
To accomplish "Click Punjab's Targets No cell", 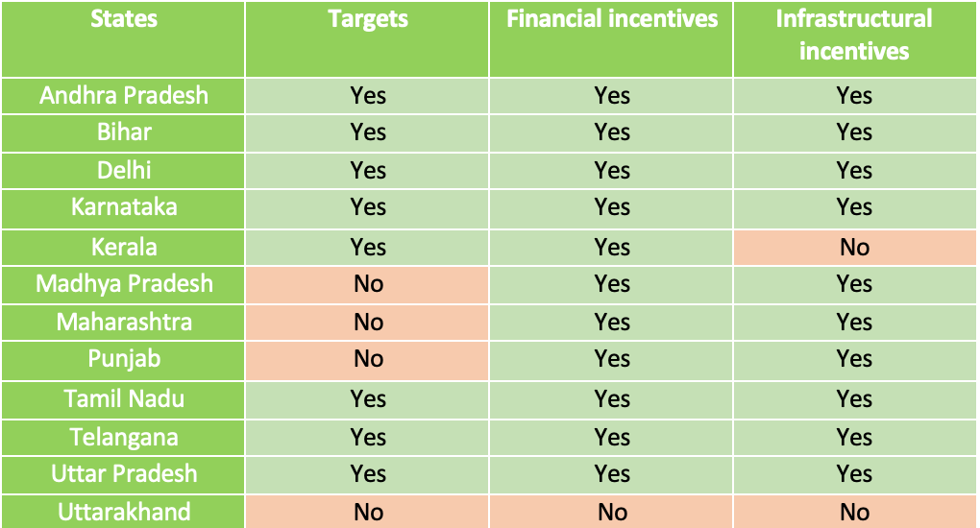I will point(367,361).
